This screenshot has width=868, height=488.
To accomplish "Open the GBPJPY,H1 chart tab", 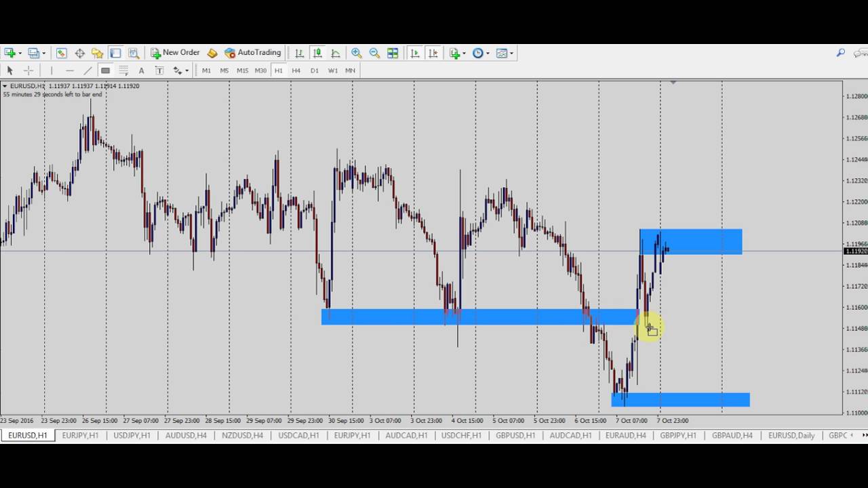I will [678, 435].
